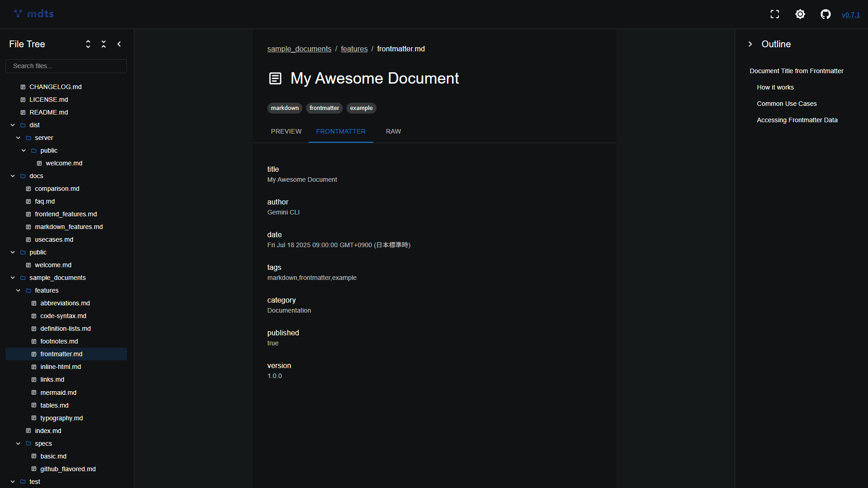The height and width of the screenshot is (488, 868).
Task: Open frontend_features.md file
Action: [x=66, y=214]
